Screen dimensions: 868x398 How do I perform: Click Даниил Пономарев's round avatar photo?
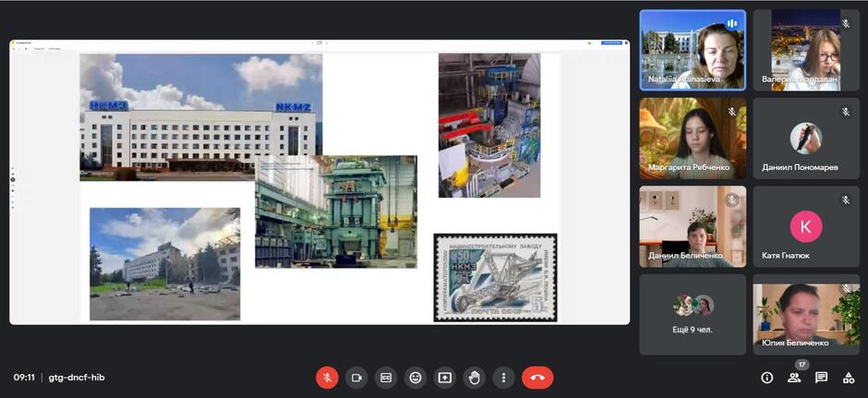806,138
